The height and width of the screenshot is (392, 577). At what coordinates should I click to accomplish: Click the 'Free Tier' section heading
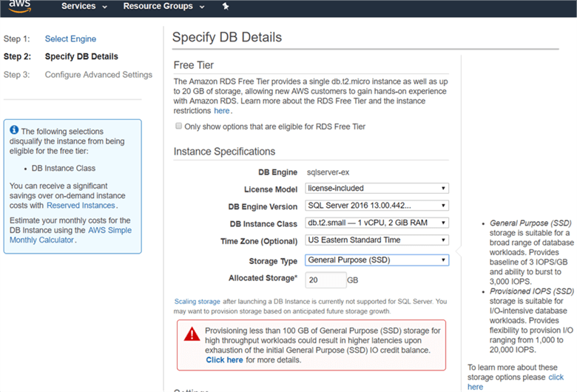coord(194,65)
